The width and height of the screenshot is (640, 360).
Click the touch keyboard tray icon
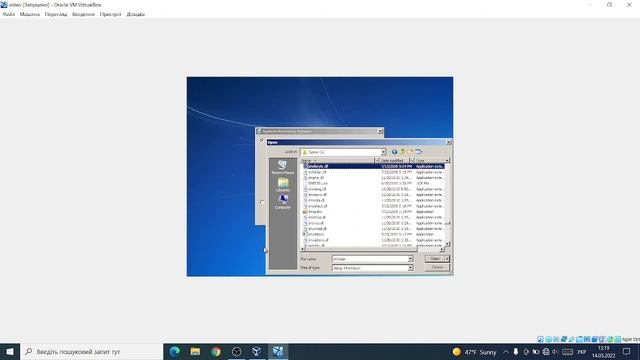coord(567,352)
